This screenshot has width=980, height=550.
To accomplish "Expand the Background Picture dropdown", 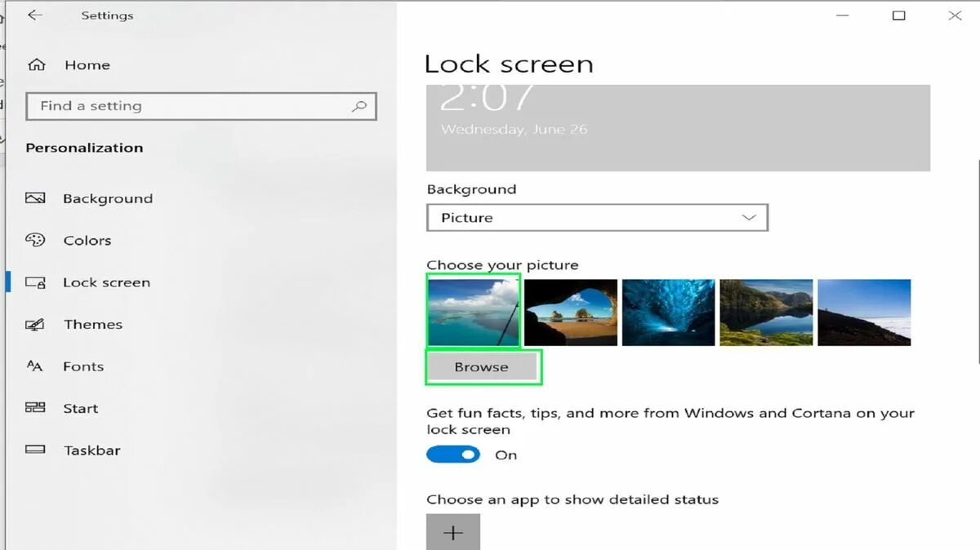I will click(x=597, y=218).
